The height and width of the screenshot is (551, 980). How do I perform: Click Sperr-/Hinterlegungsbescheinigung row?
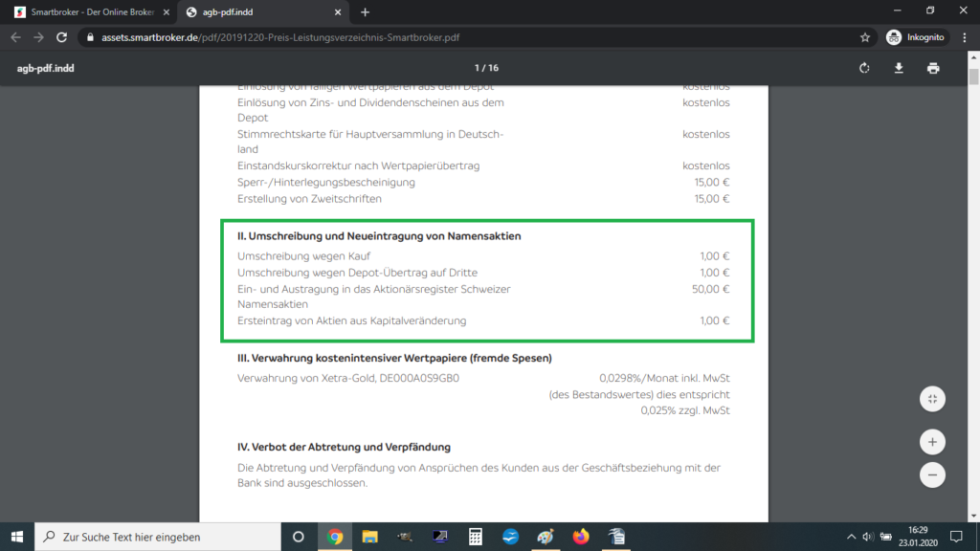[x=483, y=183]
